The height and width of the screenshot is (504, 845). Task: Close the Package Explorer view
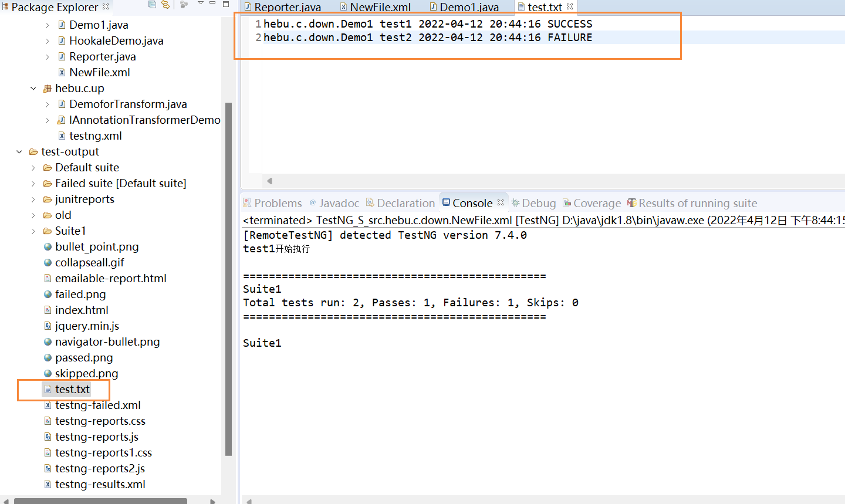(x=106, y=6)
